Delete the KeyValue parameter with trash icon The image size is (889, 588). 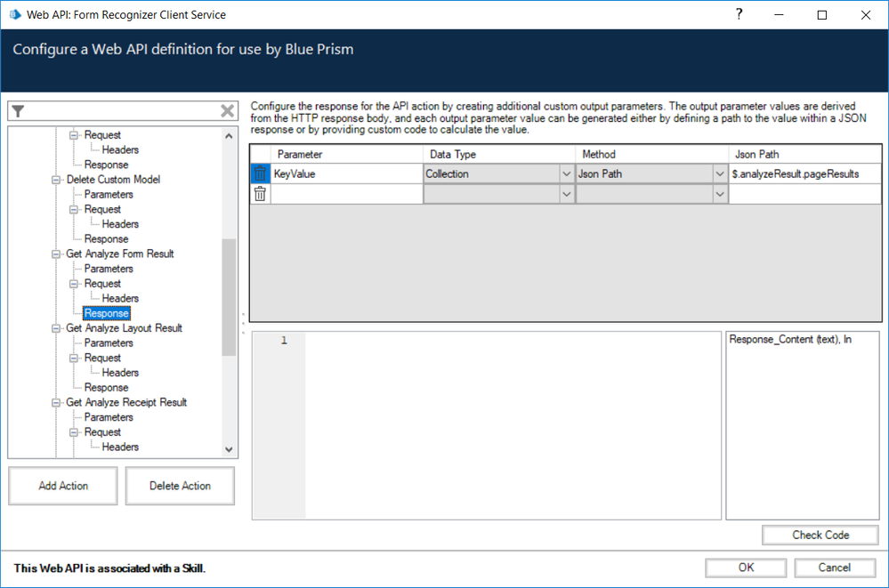[x=260, y=173]
